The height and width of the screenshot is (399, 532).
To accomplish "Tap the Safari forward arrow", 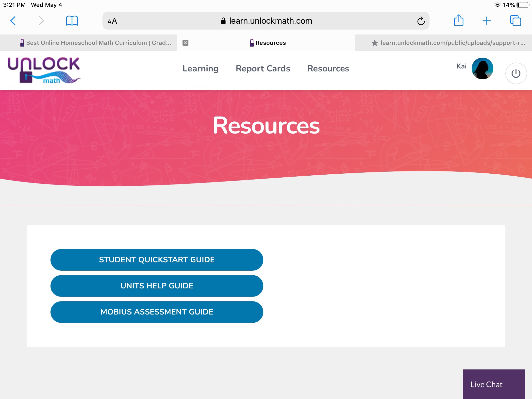I will click(41, 21).
